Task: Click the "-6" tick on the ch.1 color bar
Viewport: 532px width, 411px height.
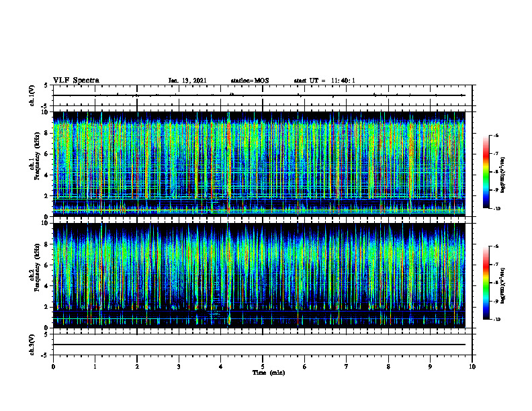Action: pos(496,135)
